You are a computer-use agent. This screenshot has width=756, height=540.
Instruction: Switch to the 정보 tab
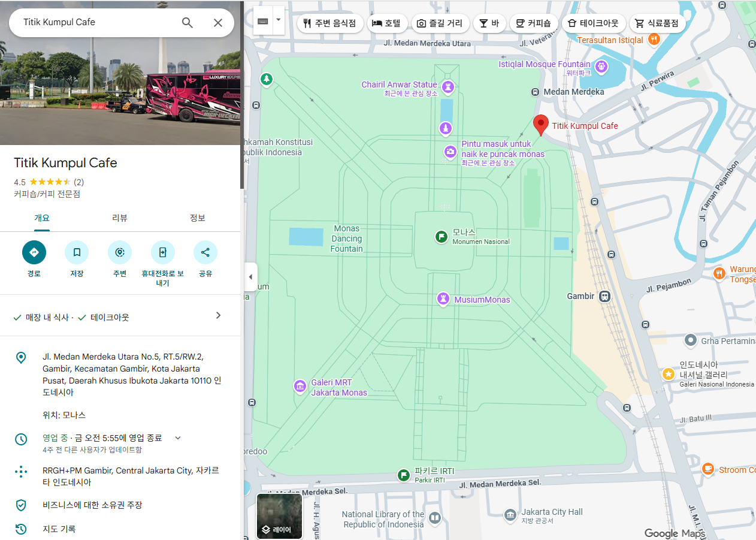click(198, 218)
